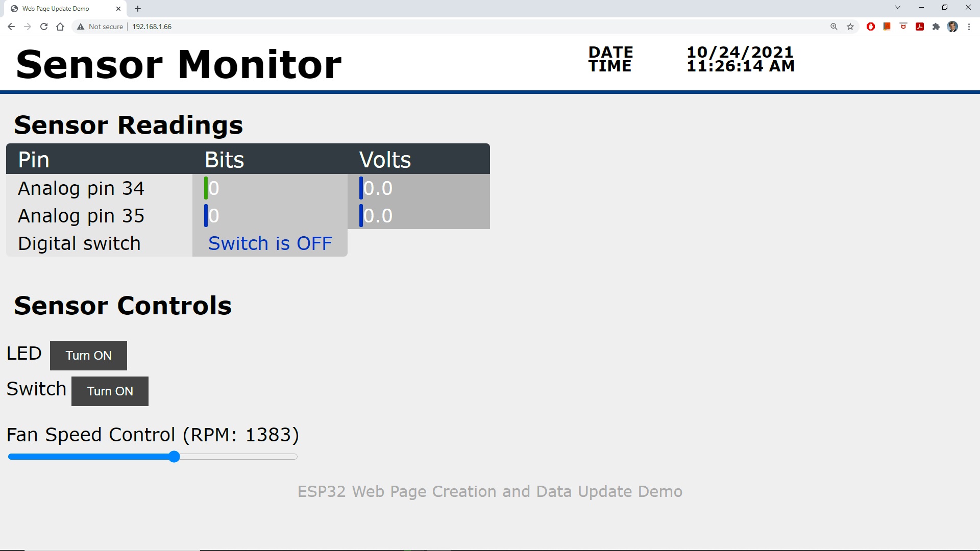The width and height of the screenshot is (980, 551).
Task: Open a new tab with the plus button
Action: pyautogui.click(x=138, y=9)
